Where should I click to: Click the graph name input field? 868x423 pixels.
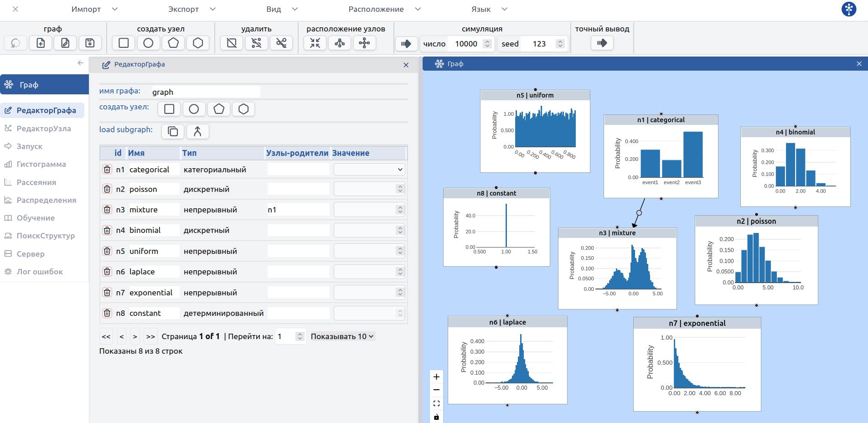pyautogui.click(x=205, y=92)
